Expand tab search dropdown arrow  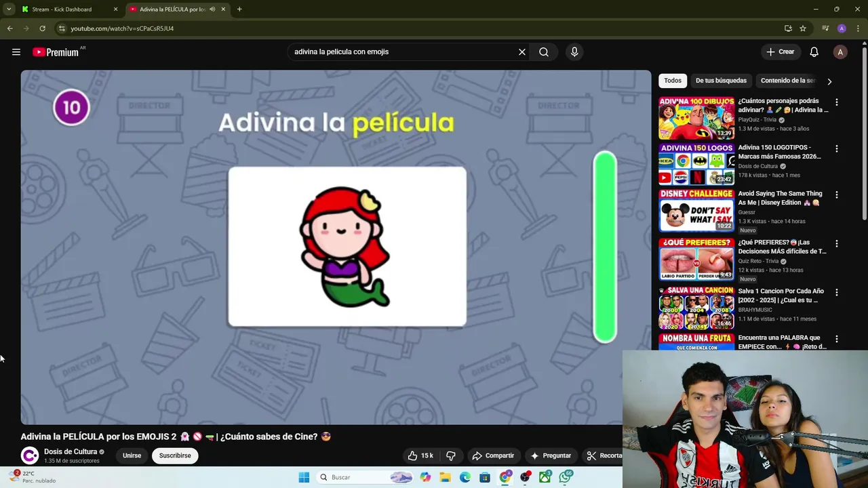[x=9, y=9]
